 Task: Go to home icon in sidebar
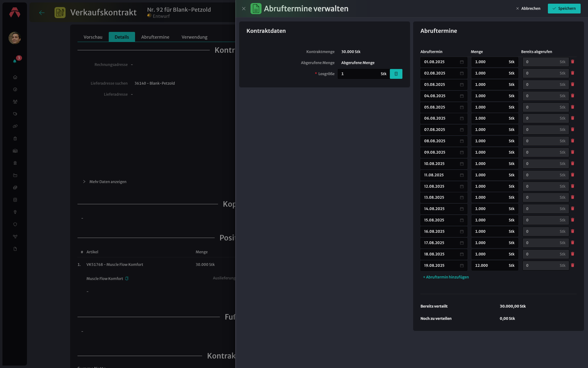pyautogui.click(x=15, y=77)
